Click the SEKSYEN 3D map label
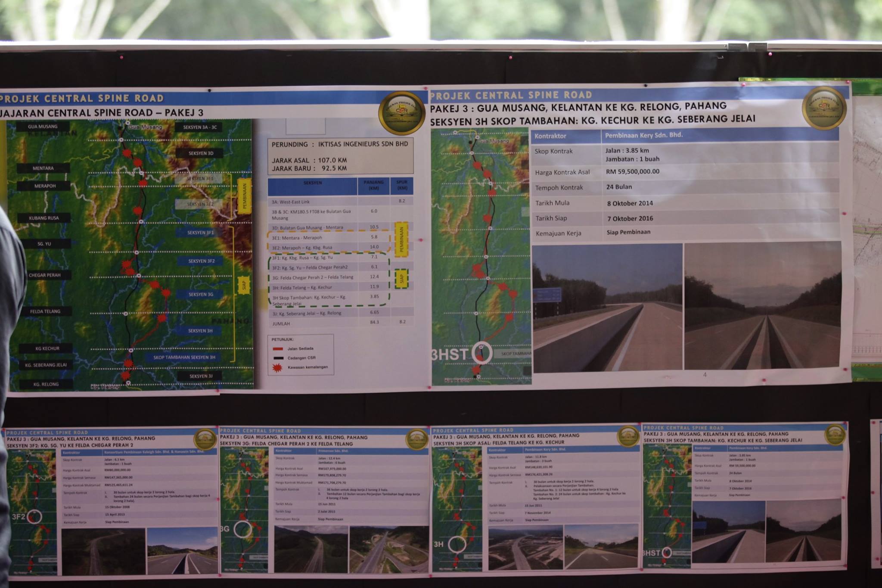This screenshot has height=588, width=882. tap(201, 153)
